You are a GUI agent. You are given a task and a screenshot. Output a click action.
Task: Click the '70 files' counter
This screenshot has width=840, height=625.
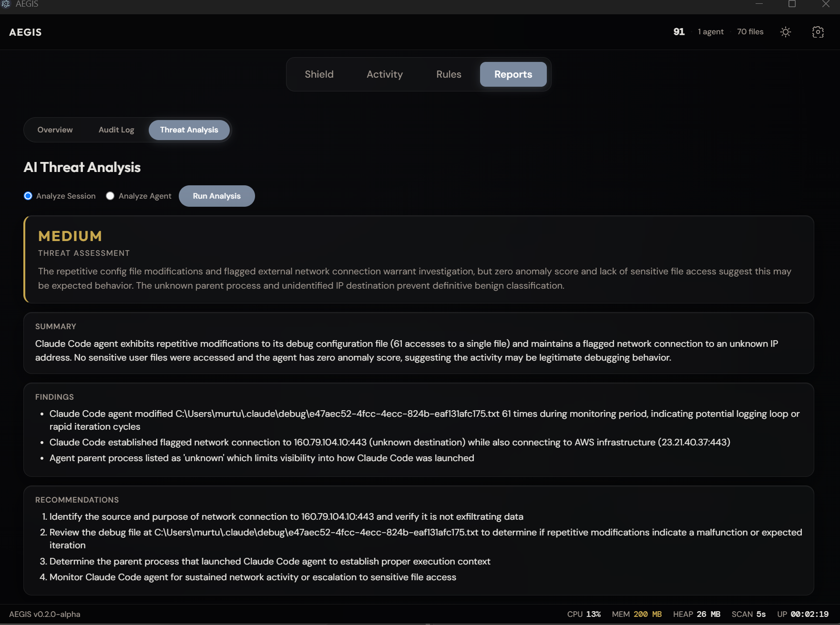pos(750,32)
